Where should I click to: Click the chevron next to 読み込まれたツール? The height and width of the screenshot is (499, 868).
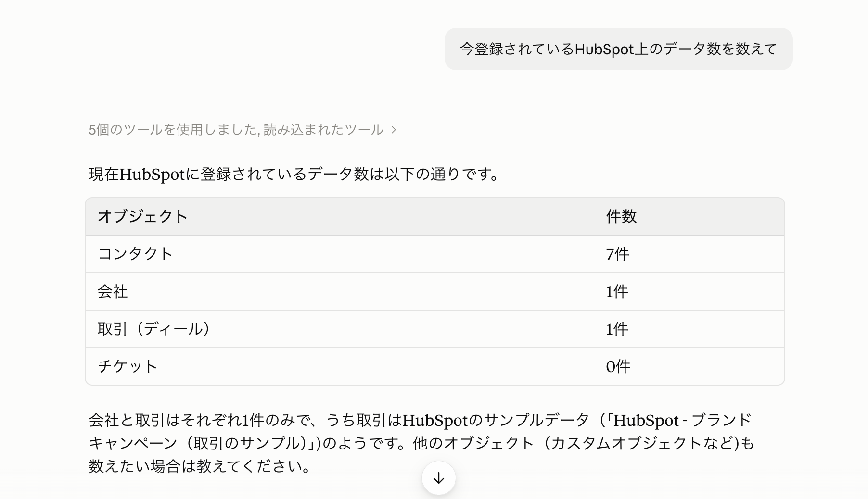coord(394,130)
